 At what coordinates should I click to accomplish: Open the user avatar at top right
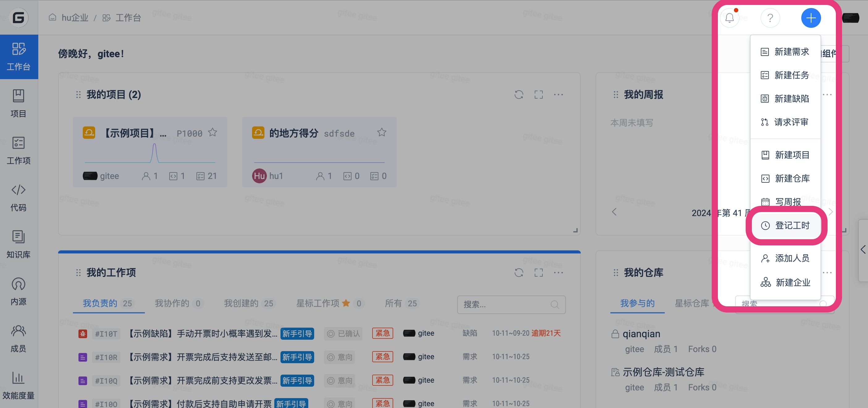point(850,18)
